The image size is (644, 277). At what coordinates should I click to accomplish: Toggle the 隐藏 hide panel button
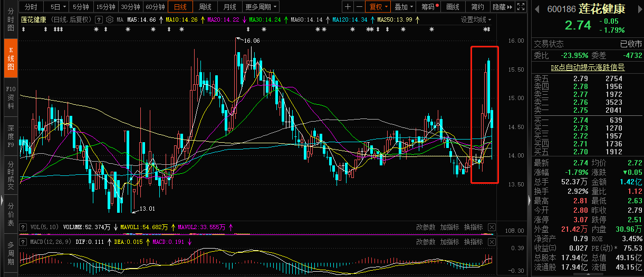[501, 7]
